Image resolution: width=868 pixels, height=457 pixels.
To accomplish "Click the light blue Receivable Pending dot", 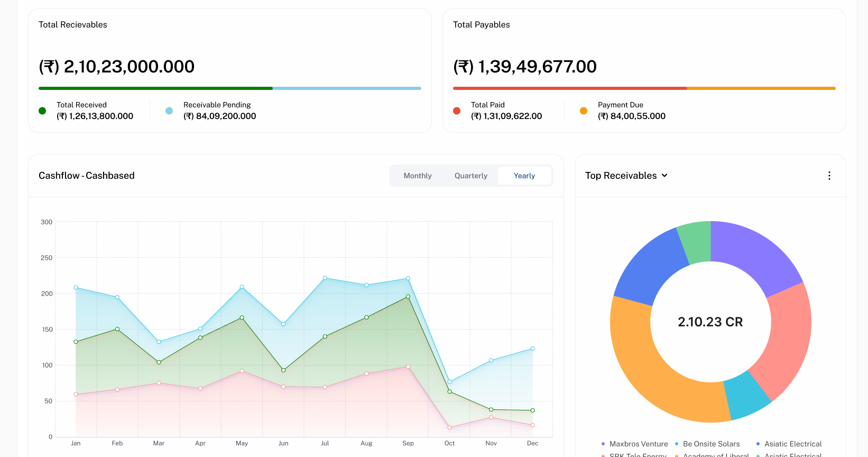I will (169, 111).
